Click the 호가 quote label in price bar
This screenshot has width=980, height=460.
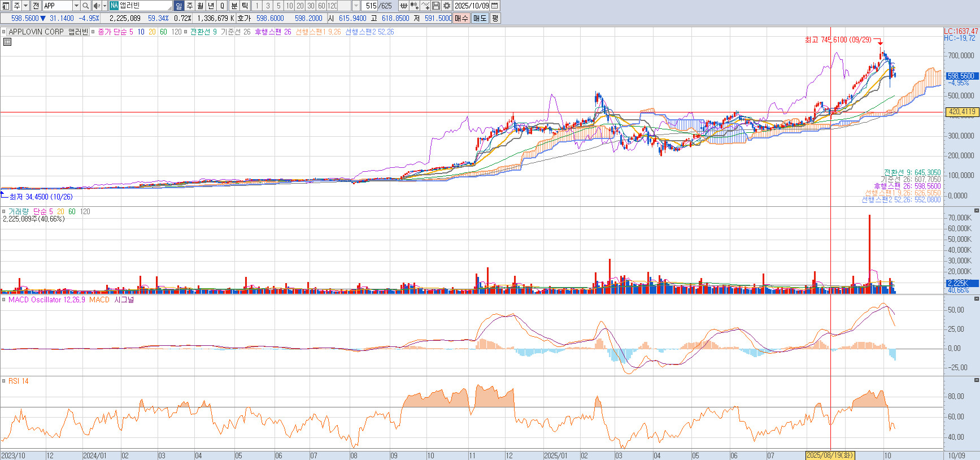click(244, 18)
